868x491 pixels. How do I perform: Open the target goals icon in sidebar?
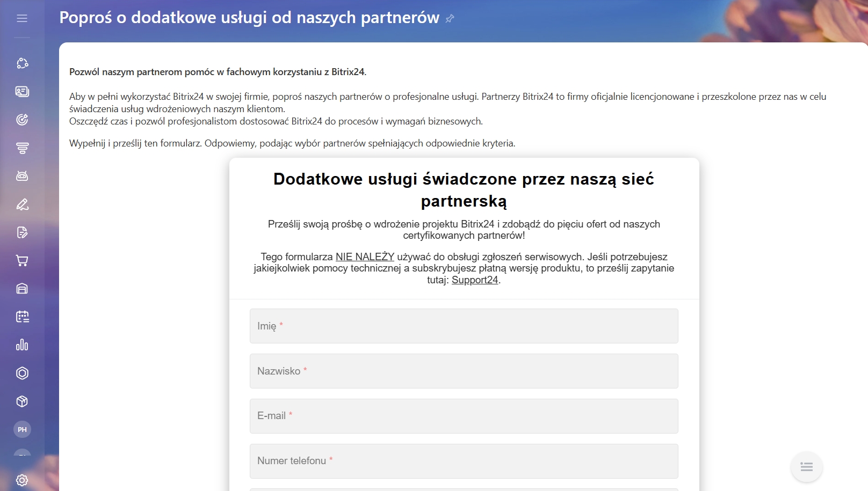tap(22, 120)
